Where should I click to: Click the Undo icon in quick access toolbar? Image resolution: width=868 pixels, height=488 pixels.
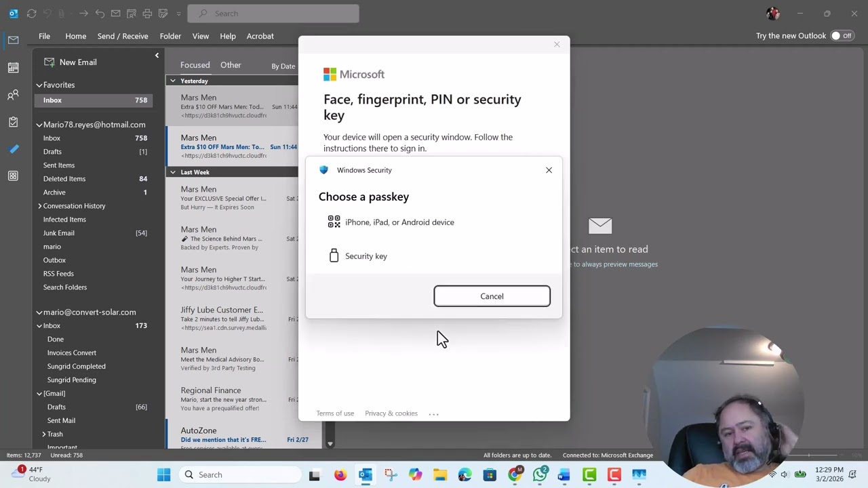click(46, 14)
